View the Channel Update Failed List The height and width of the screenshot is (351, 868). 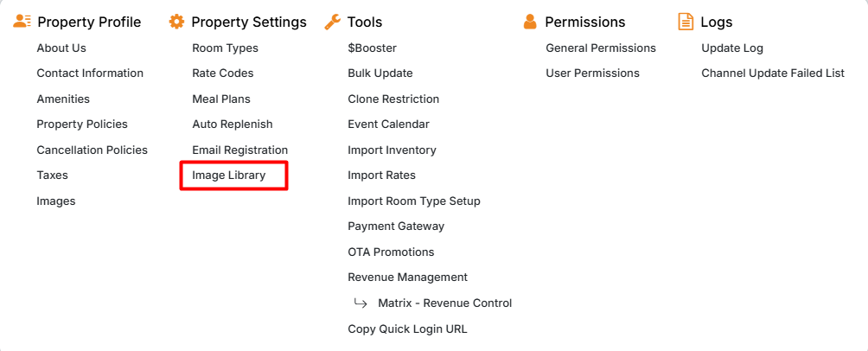tap(773, 73)
